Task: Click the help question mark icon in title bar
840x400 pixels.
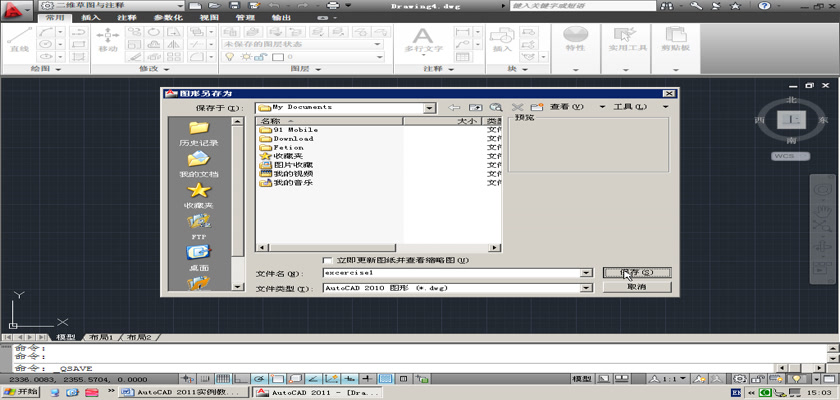Action: [764, 6]
